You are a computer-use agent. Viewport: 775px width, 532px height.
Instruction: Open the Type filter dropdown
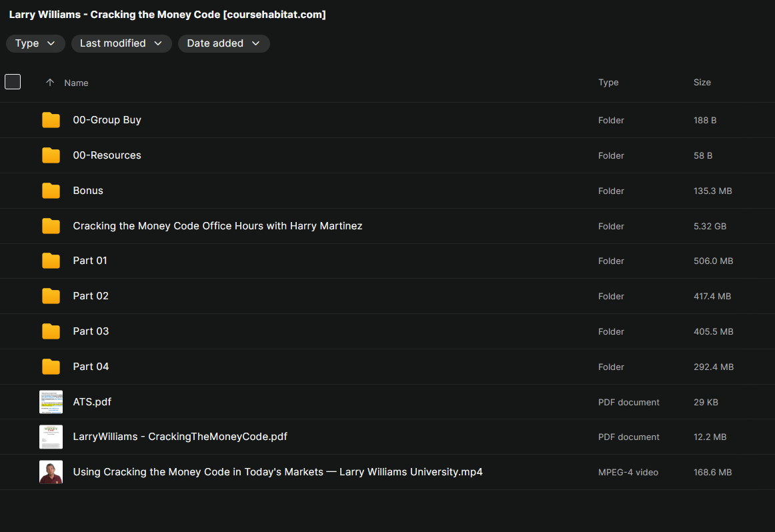point(35,43)
